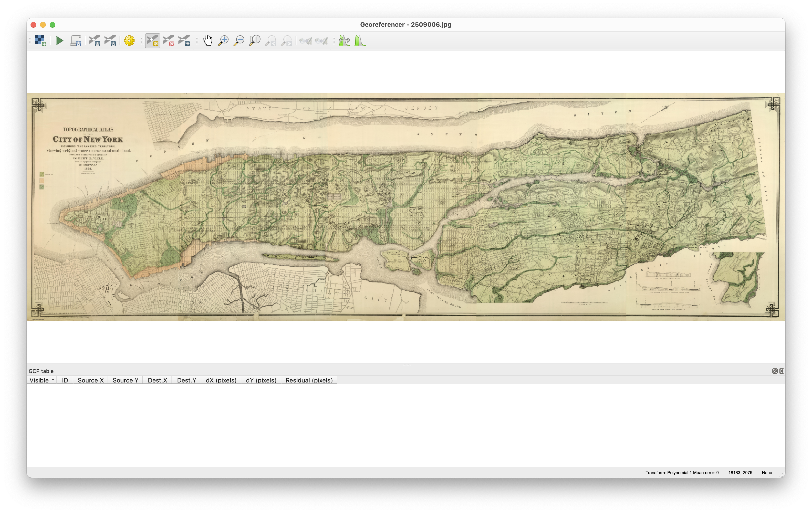Change sort order of the Visible column

41,380
